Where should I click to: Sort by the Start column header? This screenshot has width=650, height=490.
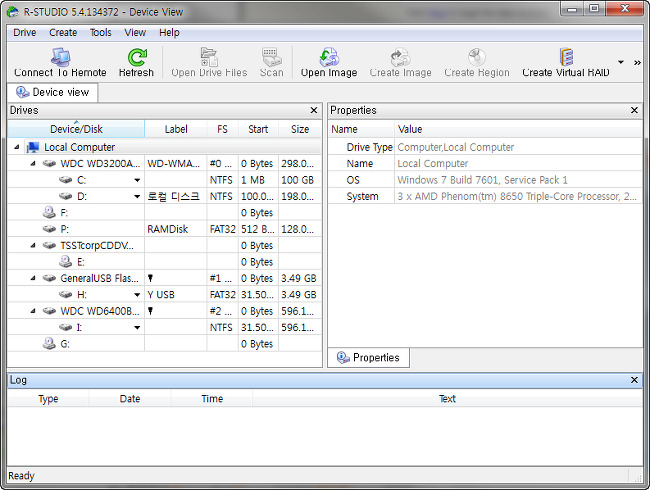258,129
